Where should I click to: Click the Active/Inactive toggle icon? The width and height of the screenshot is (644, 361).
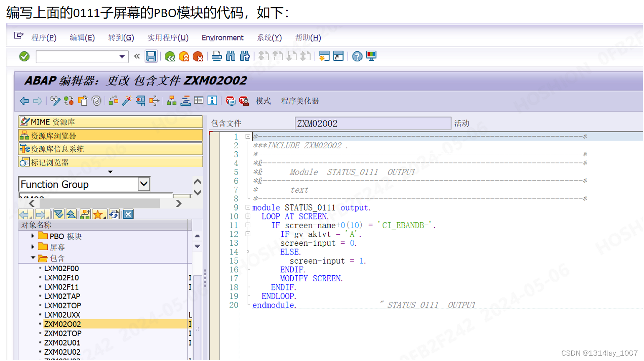[x=69, y=101]
